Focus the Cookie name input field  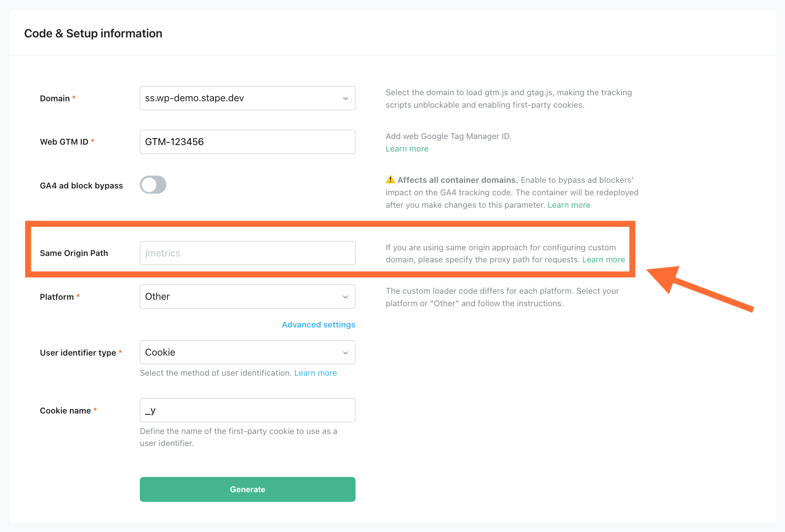(247, 410)
